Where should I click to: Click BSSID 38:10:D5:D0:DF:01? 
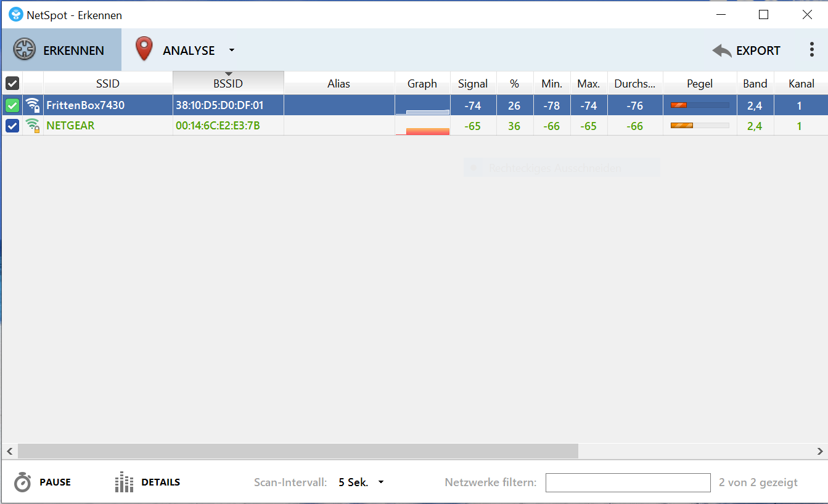(x=219, y=105)
